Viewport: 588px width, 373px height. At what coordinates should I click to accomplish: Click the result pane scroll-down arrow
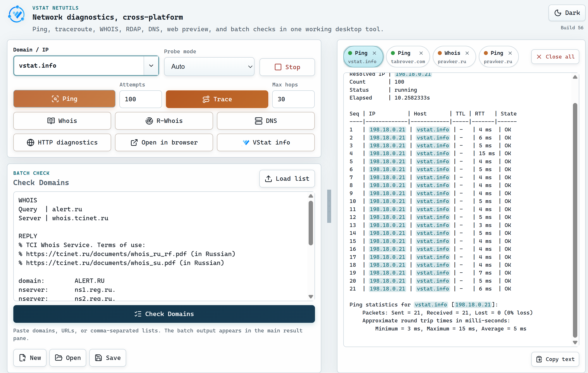point(575,342)
